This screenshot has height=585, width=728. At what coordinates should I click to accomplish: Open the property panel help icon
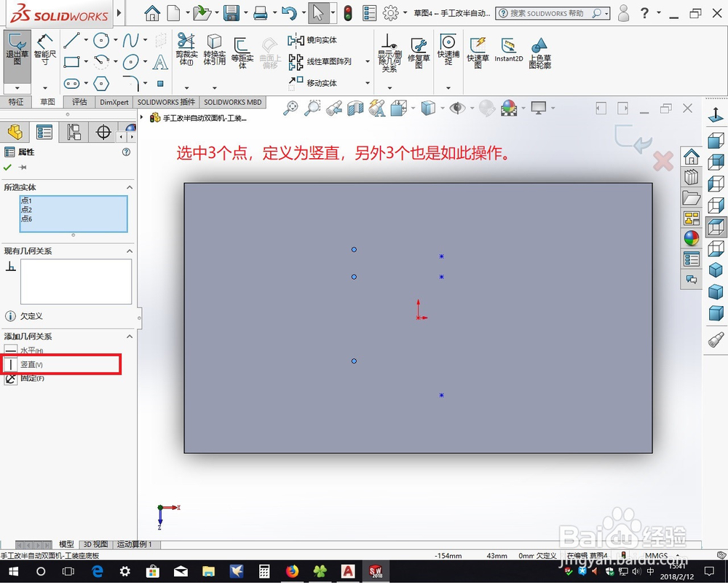pos(126,152)
